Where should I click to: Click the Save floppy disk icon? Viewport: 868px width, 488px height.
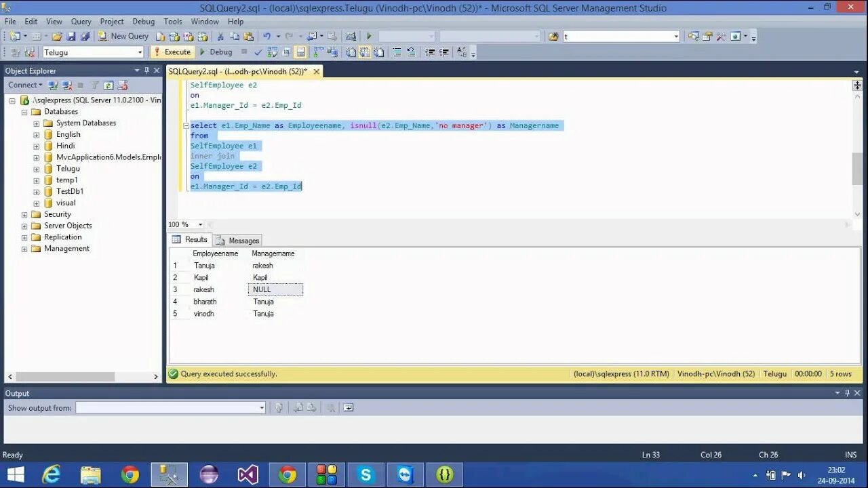point(71,36)
